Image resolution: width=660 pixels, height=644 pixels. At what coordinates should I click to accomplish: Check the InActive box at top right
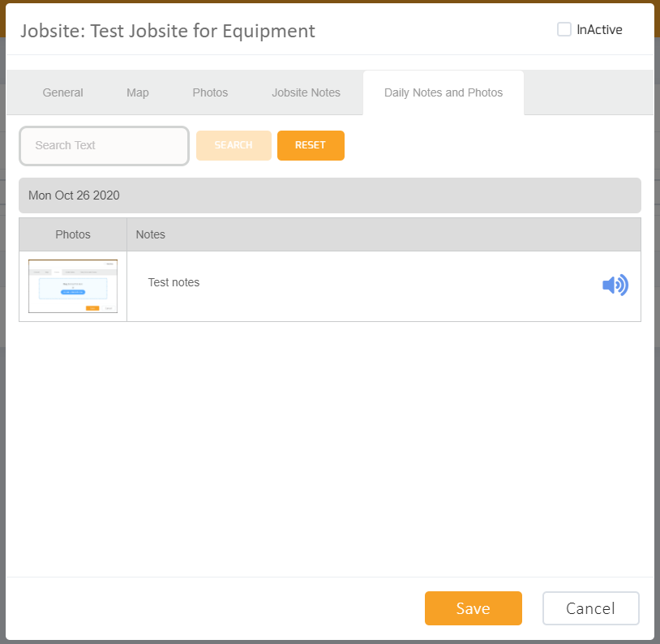click(564, 29)
